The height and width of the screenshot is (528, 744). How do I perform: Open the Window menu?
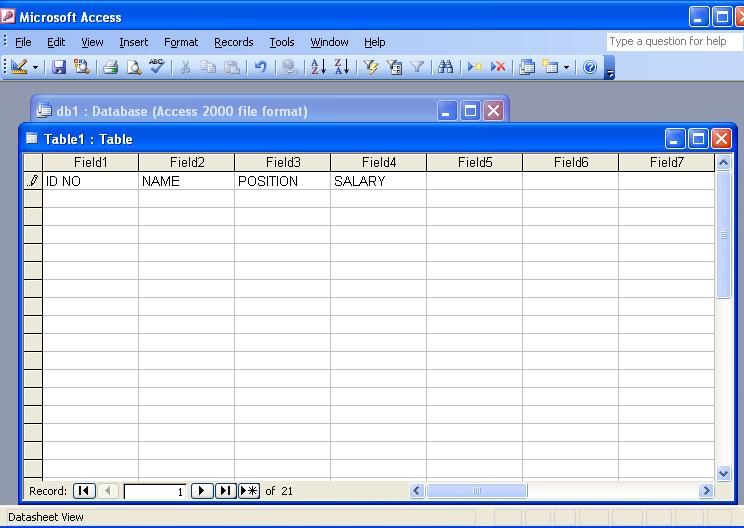click(329, 42)
